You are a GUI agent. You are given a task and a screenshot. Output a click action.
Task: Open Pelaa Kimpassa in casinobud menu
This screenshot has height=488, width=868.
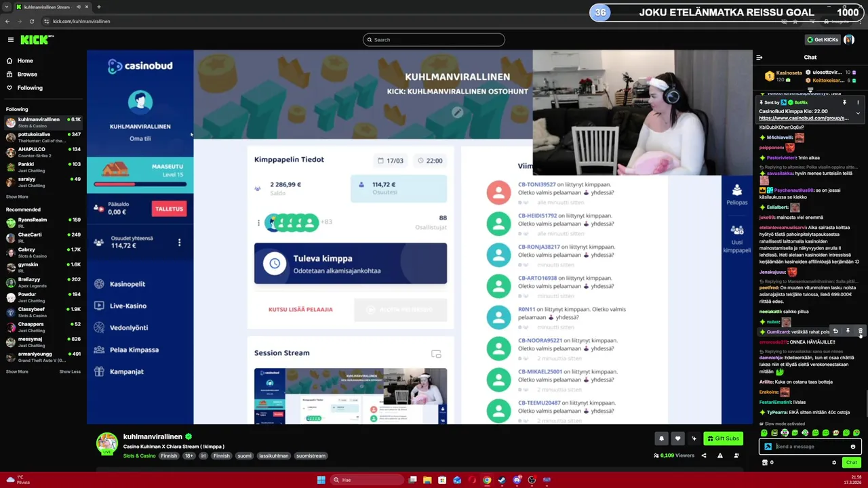point(134,350)
